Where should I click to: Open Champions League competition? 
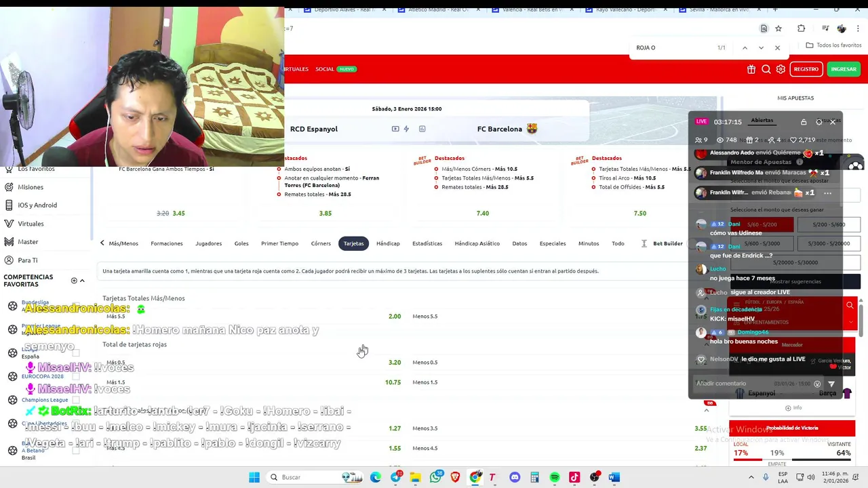tap(45, 400)
